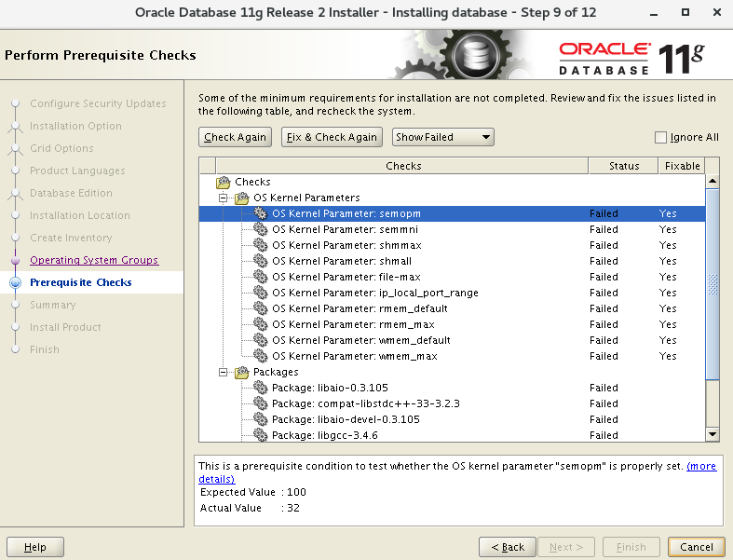Click the gear icon beside rmem_max
Viewport: 733px width, 560px height.
[x=261, y=324]
